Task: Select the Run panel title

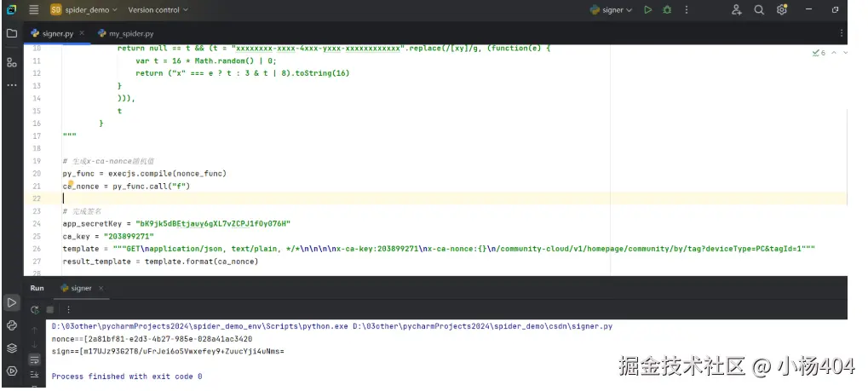Action: [x=37, y=288]
